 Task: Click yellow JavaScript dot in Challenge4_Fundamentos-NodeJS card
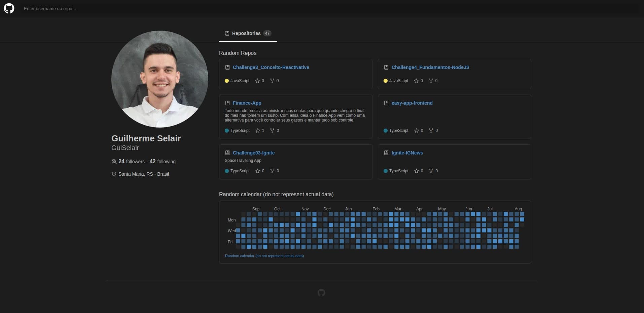click(386, 81)
